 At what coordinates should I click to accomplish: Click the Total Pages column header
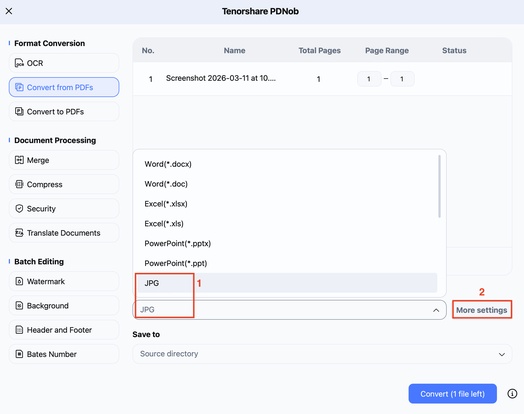pyautogui.click(x=319, y=50)
